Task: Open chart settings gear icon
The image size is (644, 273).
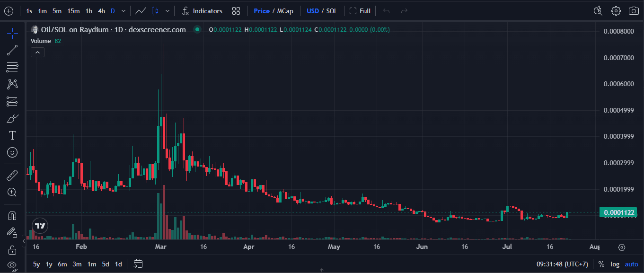Action: coord(616,11)
